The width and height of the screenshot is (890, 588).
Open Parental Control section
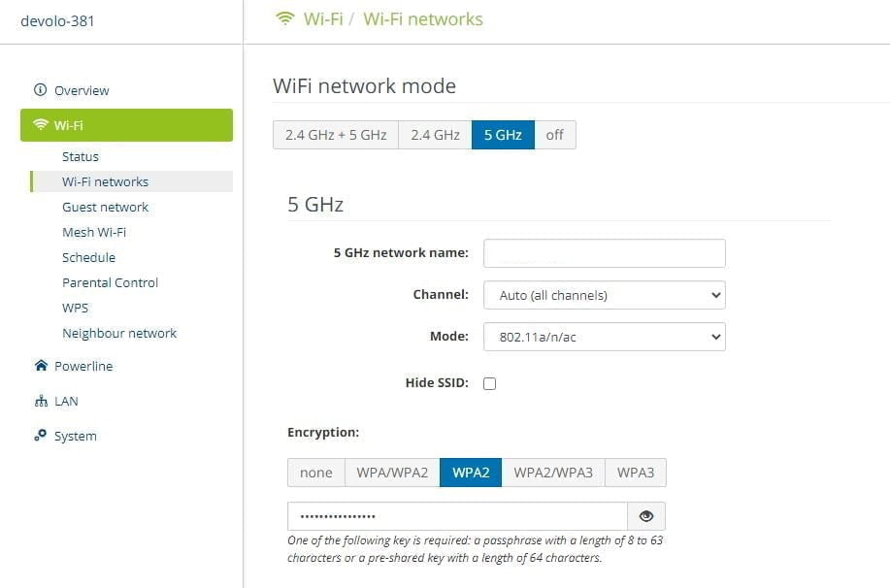(x=110, y=282)
